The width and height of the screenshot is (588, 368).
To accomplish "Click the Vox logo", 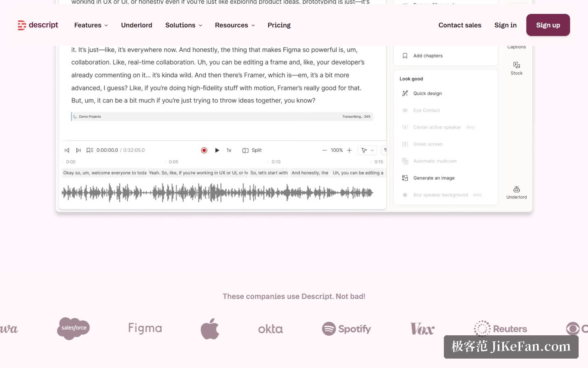I will (x=422, y=329).
